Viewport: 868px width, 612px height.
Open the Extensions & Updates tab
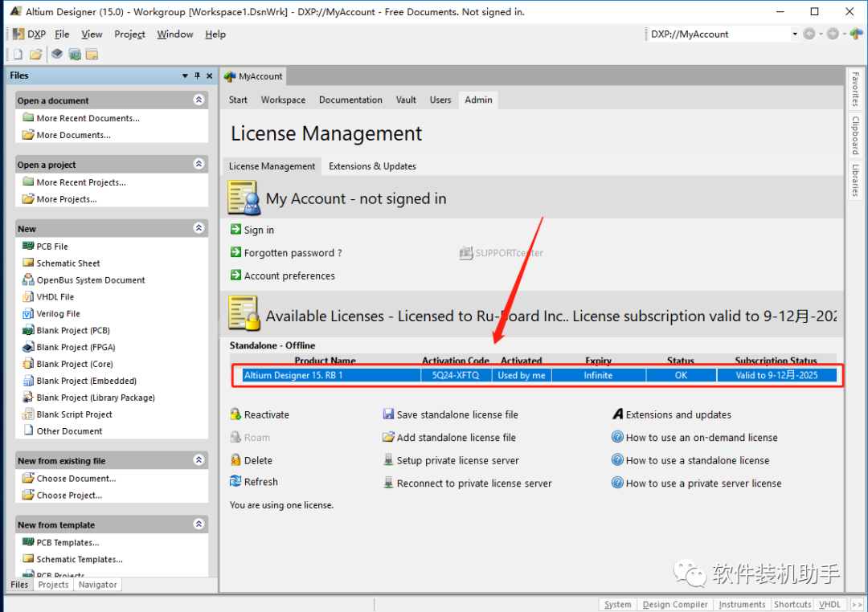click(x=372, y=166)
